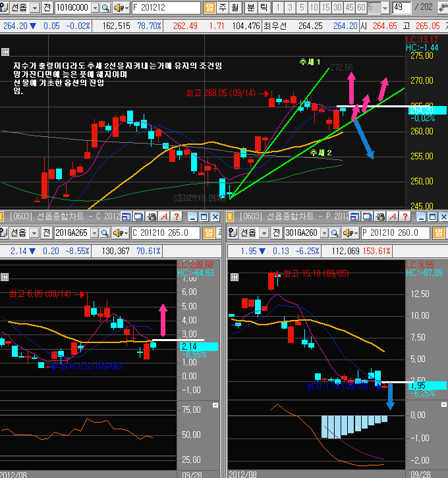Viewport: 448px width, 478px height.
Task: Open help icon in call option chart window
Action: click(177, 216)
